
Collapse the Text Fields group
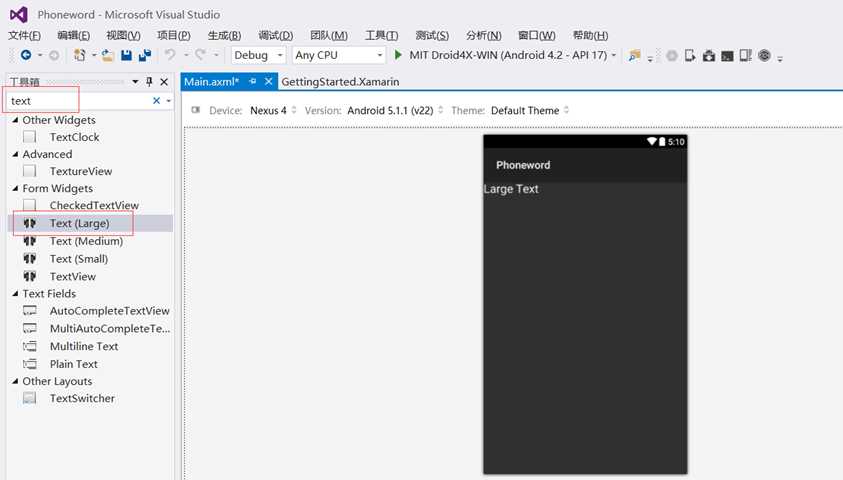(x=15, y=293)
